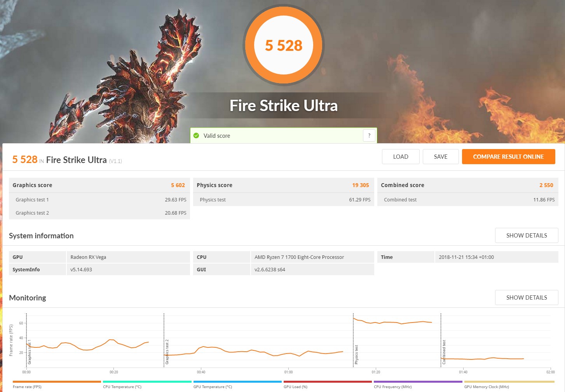Viewport: 565px width, 392px height.
Task: Click the orange Frame rate (FPS) legend bar
Action: pos(57,382)
